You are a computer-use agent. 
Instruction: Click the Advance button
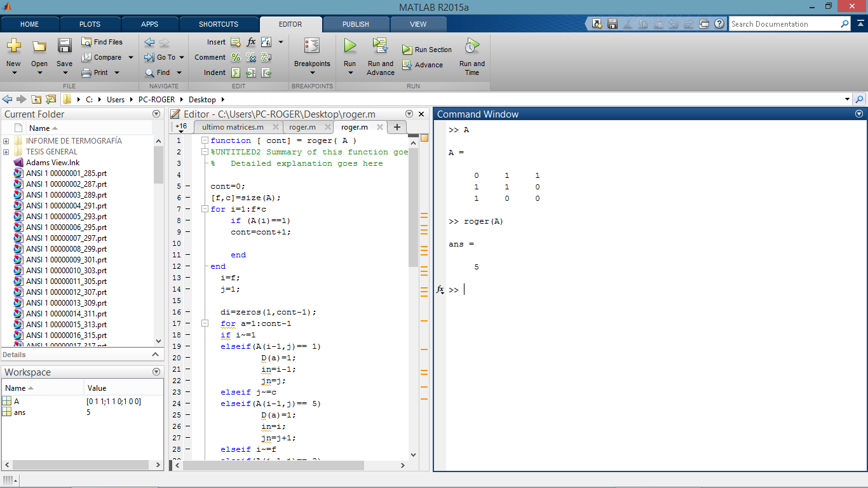click(423, 65)
